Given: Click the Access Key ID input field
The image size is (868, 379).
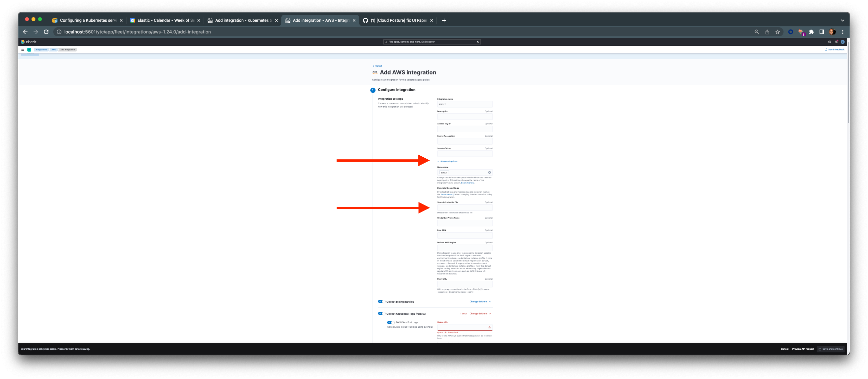Looking at the screenshot, I should 465,129.
